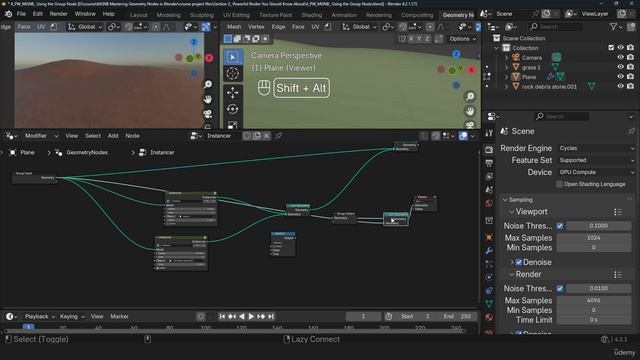Open the Material properties tab icon
640x360 pixels.
pos(489,317)
